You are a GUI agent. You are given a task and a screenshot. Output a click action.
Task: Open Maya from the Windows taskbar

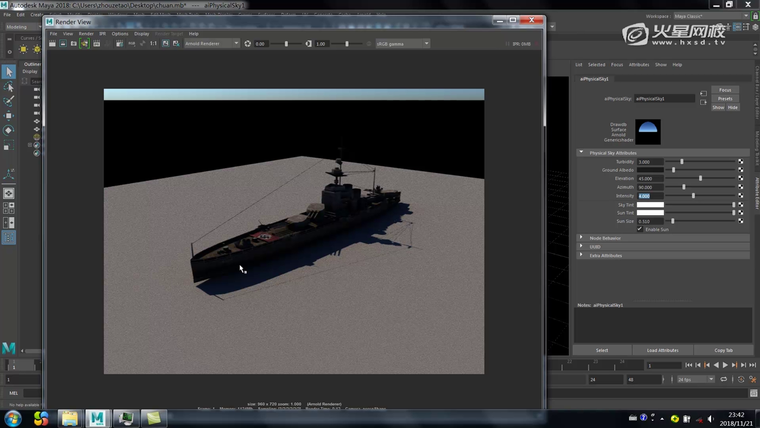[x=97, y=418]
